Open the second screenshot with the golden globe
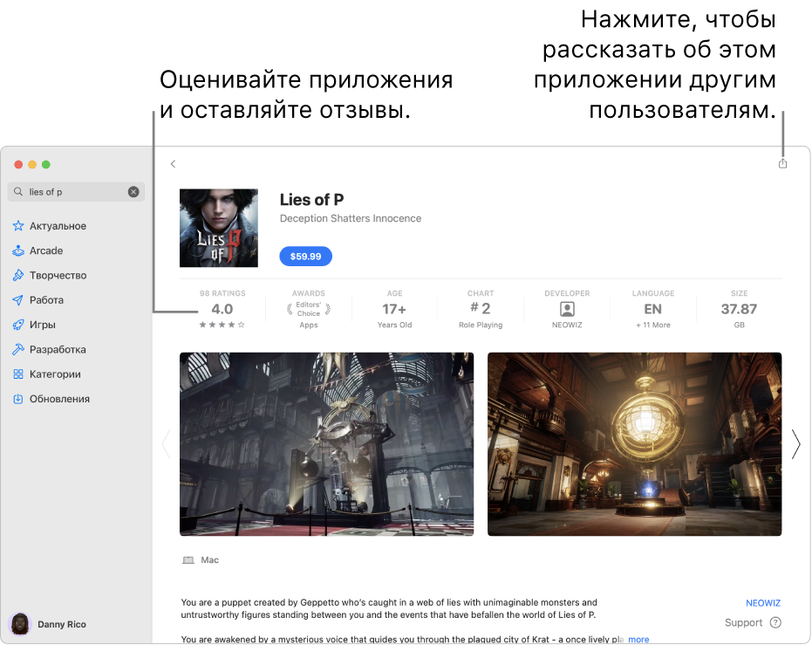812x645 pixels. [x=634, y=444]
